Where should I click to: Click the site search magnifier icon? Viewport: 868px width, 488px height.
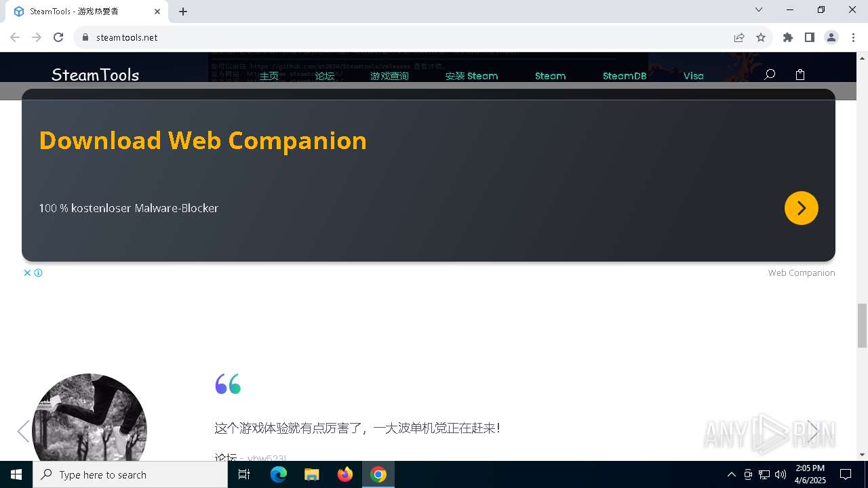pyautogui.click(x=770, y=75)
